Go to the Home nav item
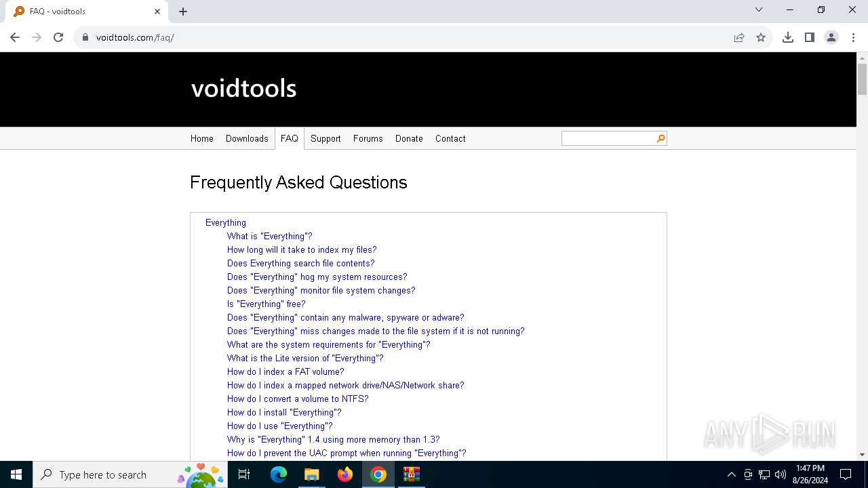The height and width of the screenshot is (488, 868). 202,138
